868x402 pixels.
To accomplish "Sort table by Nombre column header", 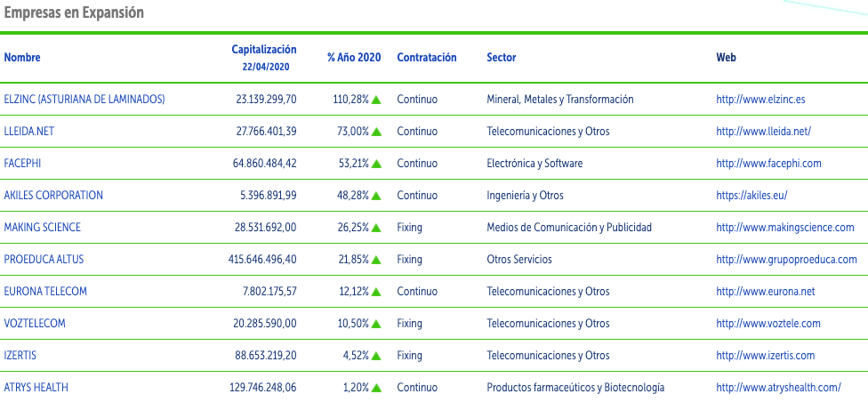I will pos(22,58).
